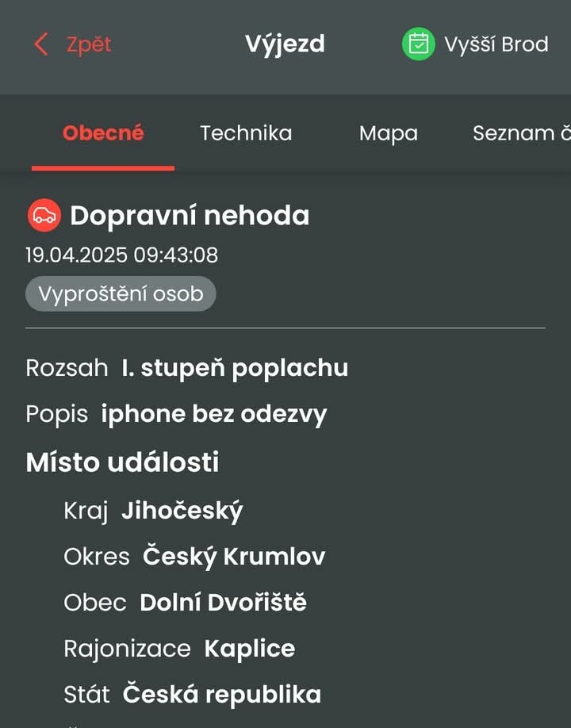Tap the red back chevron arrow

pyautogui.click(x=41, y=44)
